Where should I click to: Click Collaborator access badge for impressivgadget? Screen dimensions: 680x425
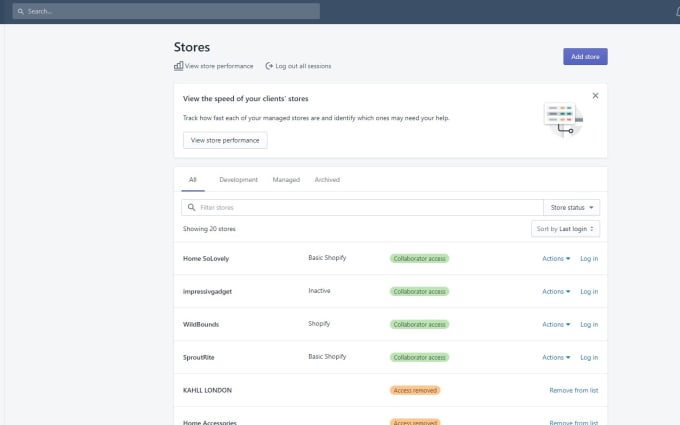pyautogui.click(x=419, y=291)
